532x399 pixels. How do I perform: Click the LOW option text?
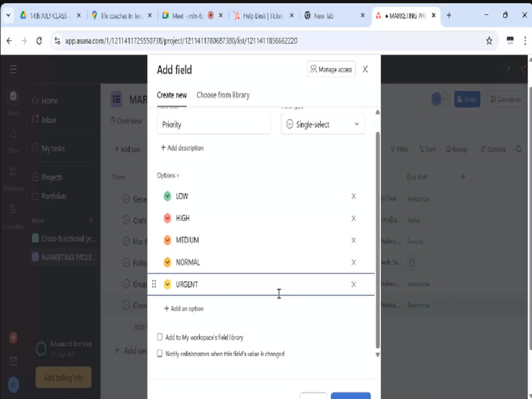click(182, 196)
